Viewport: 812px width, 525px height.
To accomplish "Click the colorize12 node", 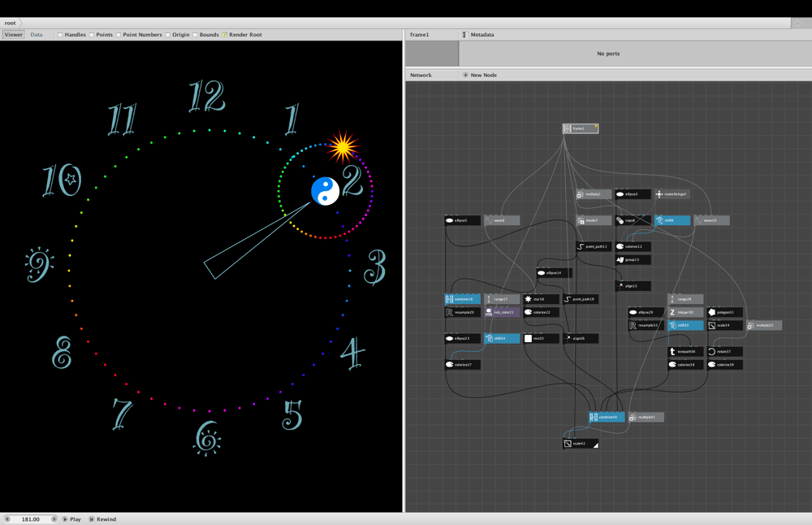I will (633, 247).
